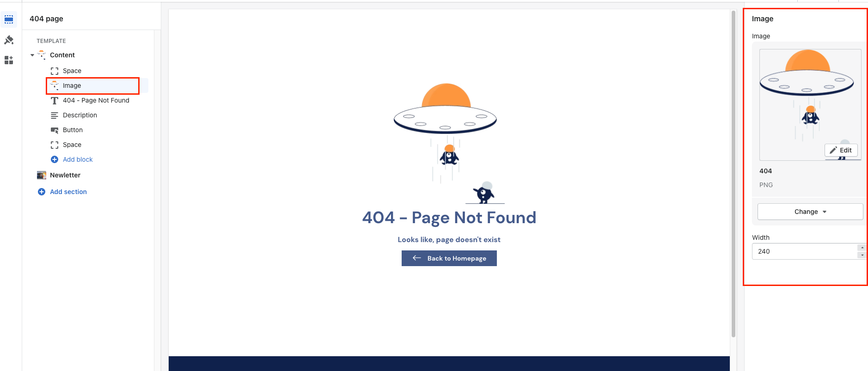Select the Description block icon
Image resolution: width=868 pixels, height=371 pixels.
[x=55, y=115]
